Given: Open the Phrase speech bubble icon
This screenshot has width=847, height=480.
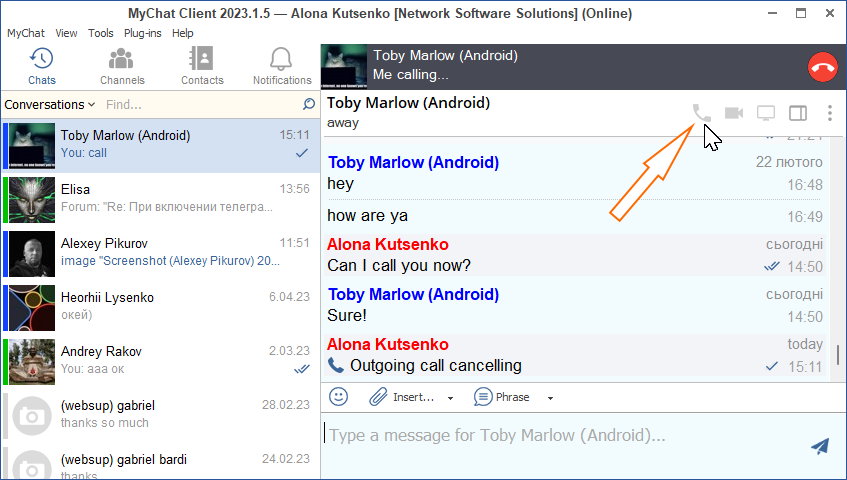Looking at the screenshot, I should click(x=482, y=397).
